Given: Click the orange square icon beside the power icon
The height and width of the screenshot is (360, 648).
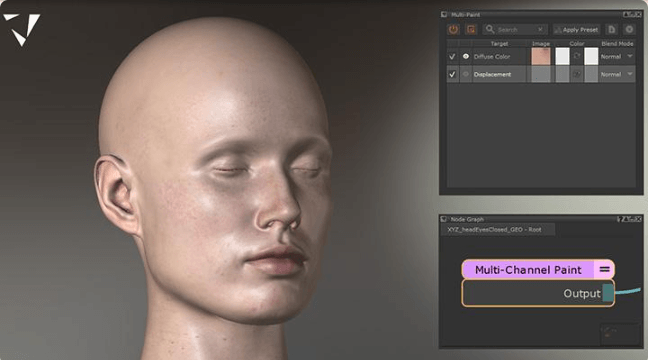Looking at the screenshot, I should [x=471, y=29].
